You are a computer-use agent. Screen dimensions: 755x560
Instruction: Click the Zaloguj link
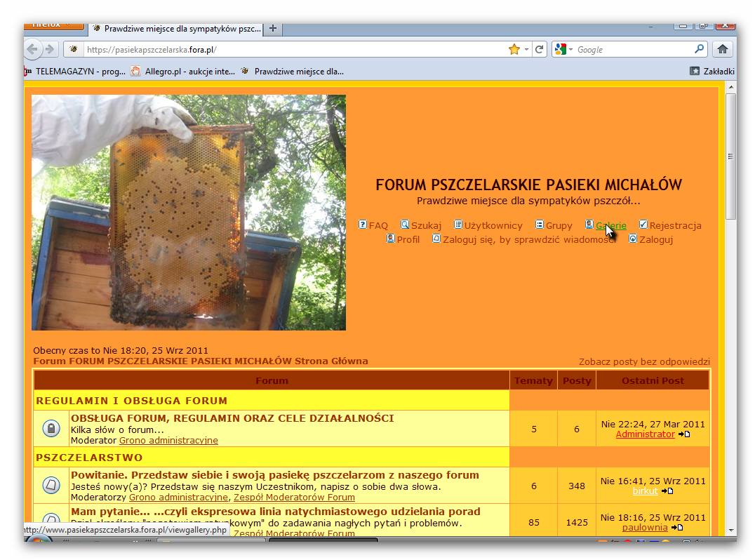tap(656, 239)
